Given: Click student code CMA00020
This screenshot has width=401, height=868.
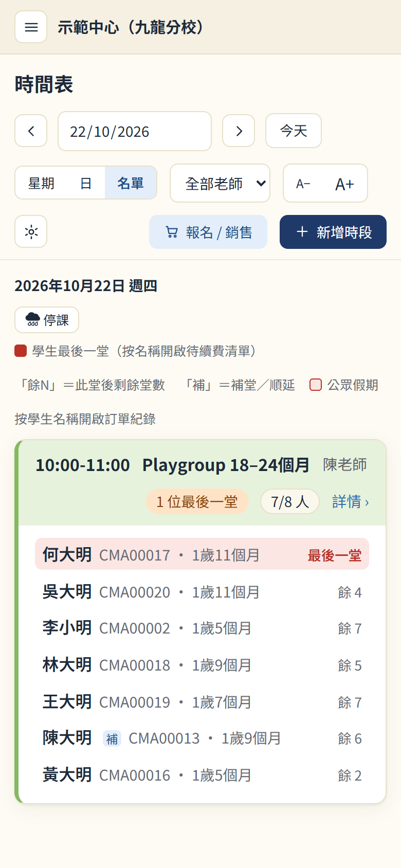Looking at the screenshot, I should pyautogui.click(x=135, y=592).
